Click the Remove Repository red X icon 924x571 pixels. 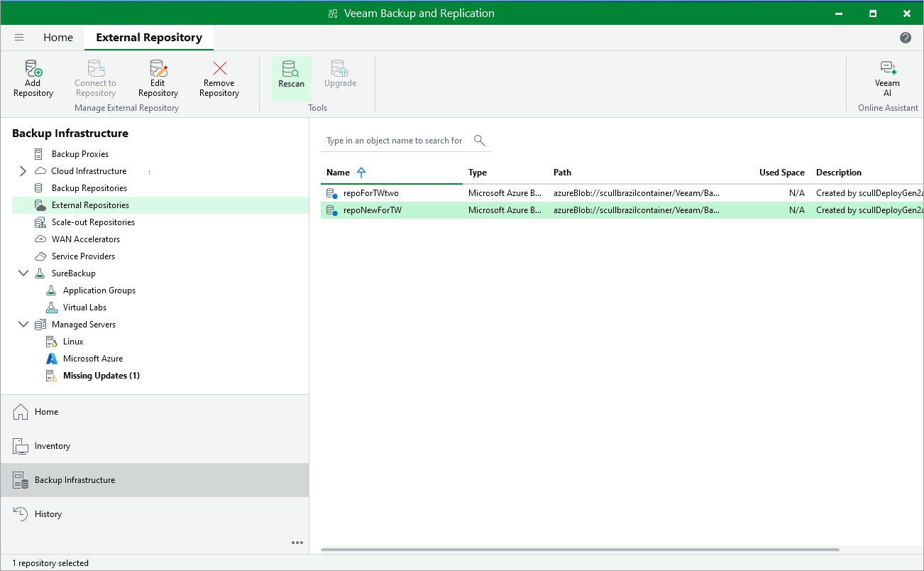(220, 68)
